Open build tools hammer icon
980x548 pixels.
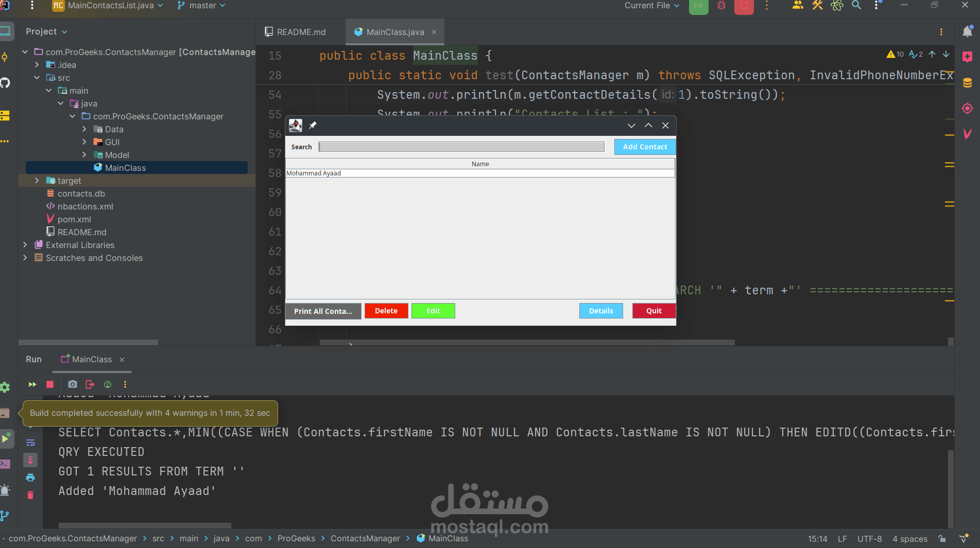[x=817, y=5]
